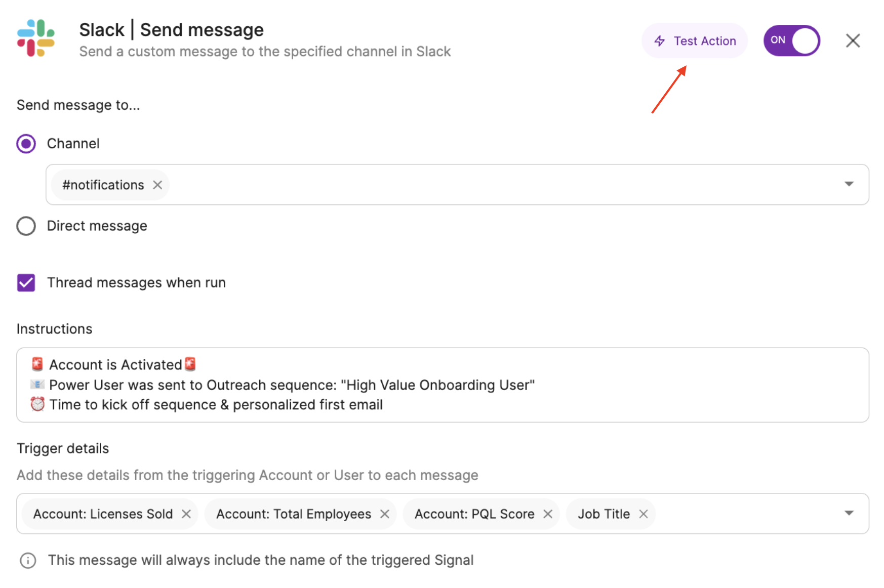Screen dimensions: 884x588
Task: Select the Channel radio button
Action: [x=26, y=144]
